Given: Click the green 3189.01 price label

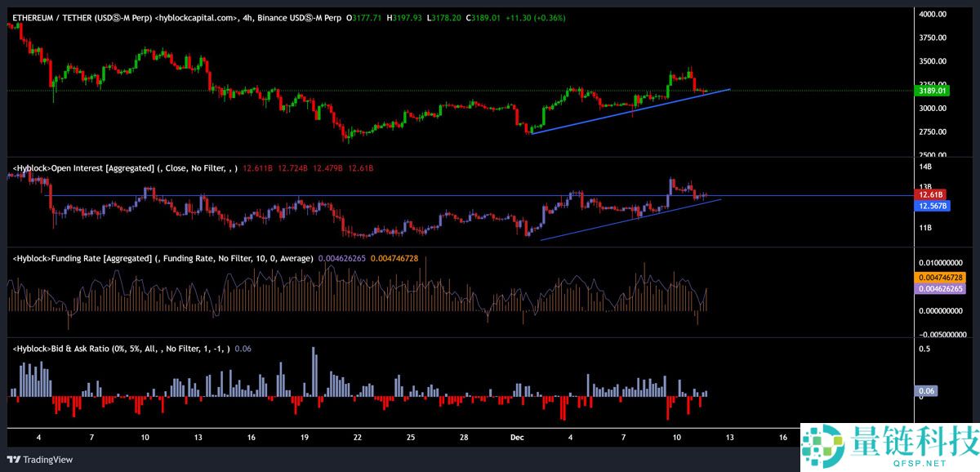Looking at the screenshot, I should (932, 91).
